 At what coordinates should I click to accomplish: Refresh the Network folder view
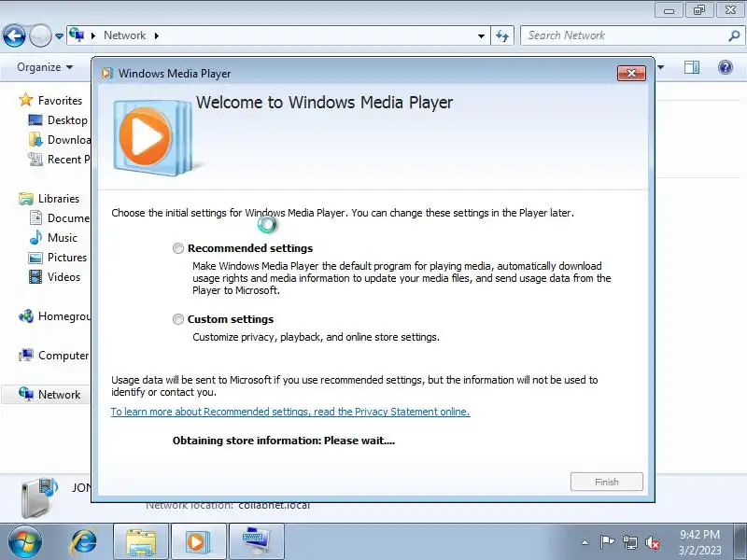[502, 35]
